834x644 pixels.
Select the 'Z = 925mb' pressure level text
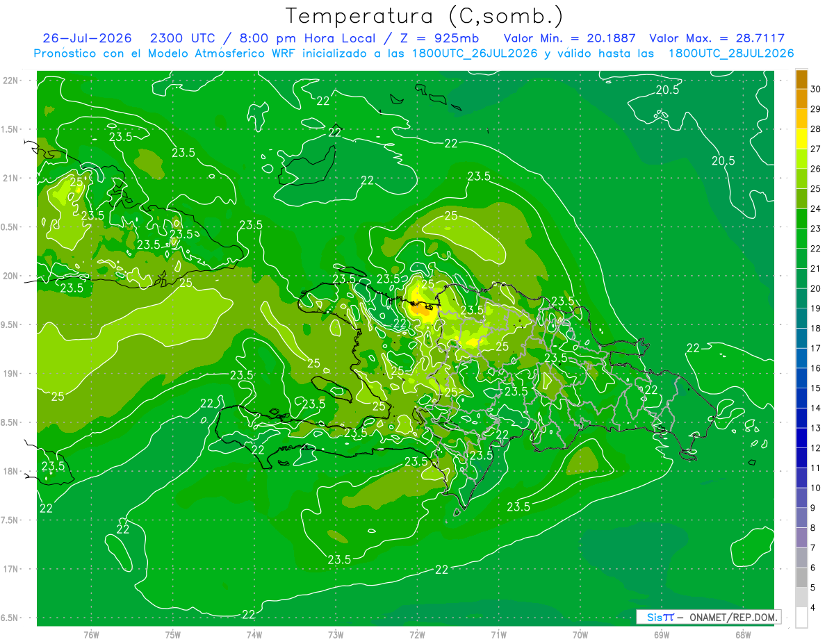(x=439, y=38)
